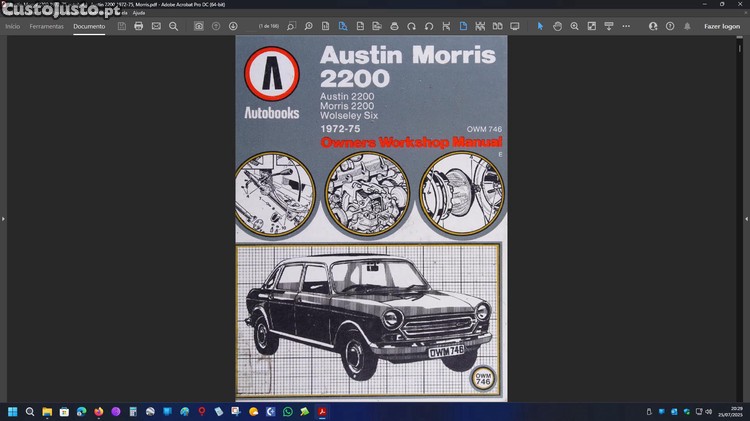
Task: Click the email envelope icon
Action: [156, 26]
